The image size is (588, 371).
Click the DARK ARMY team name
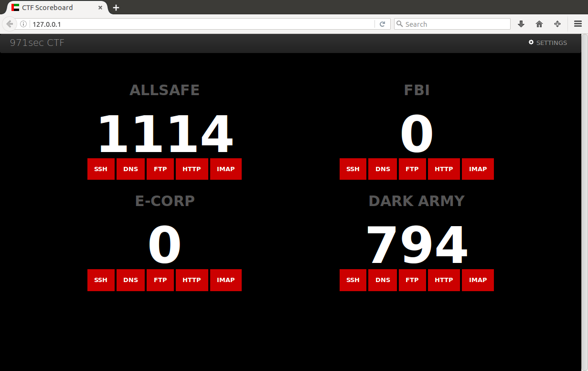click(417, 201)
